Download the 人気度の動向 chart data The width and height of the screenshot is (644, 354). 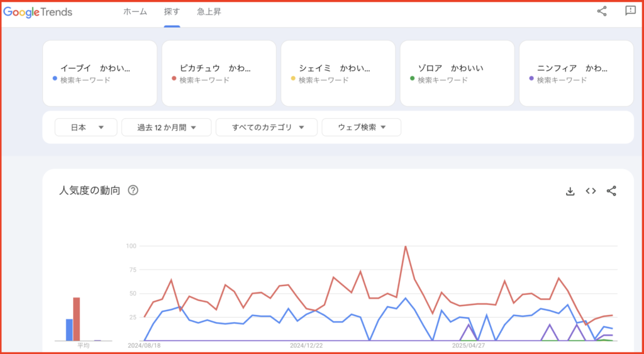pos(570,191)
